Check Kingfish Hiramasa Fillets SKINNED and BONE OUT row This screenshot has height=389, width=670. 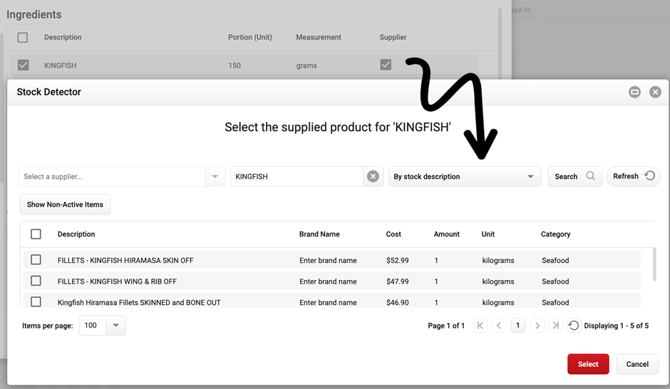click(36, 302)
